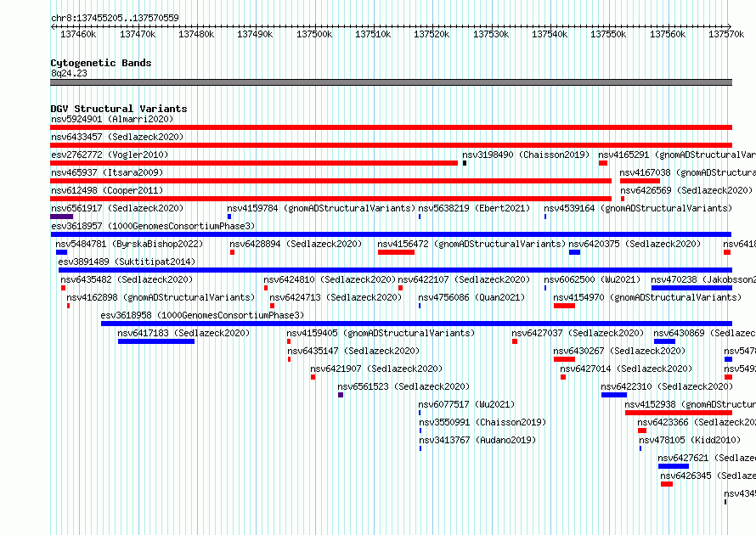Click the black nsv3198490 variant marker

click(465, 163)
